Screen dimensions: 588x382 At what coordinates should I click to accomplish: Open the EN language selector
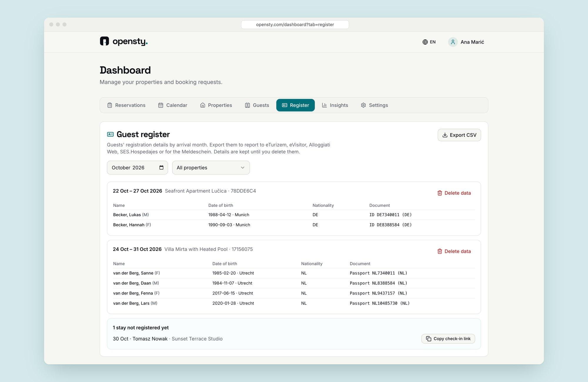coord(429,42)
